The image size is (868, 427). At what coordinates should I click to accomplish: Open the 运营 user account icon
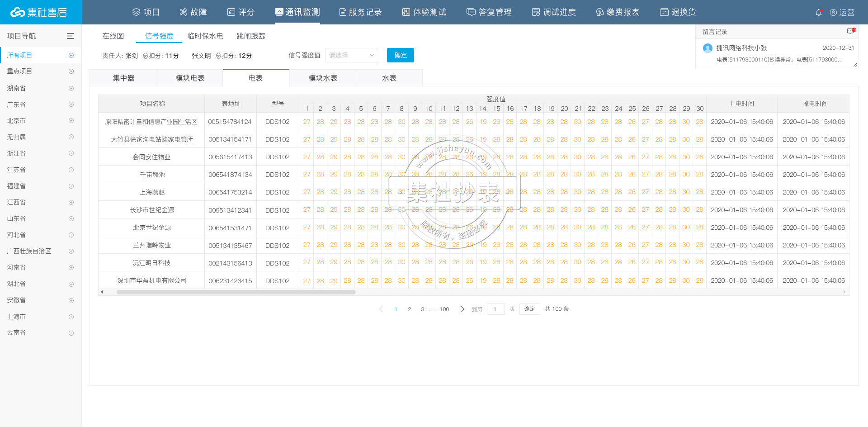click(833, 13)
